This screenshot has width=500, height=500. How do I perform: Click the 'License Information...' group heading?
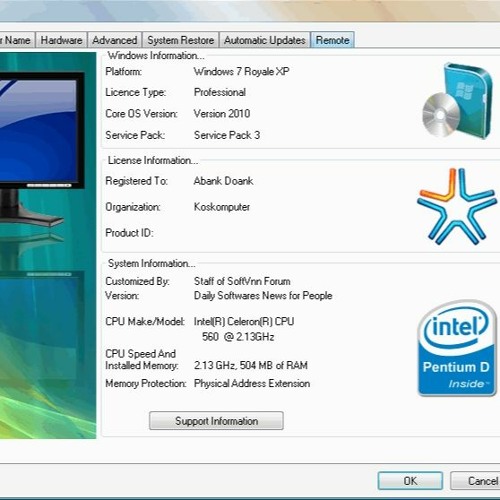click(x=153, y=160)
